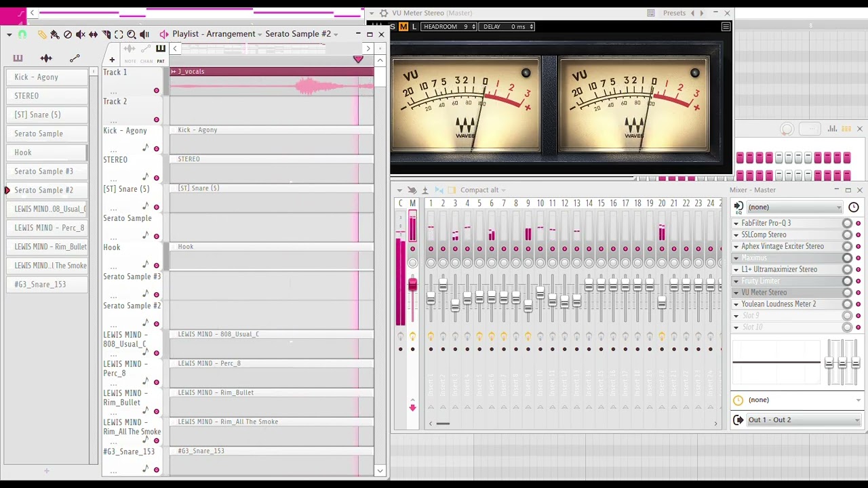Show audio clips with waveform icon in picker
This screenshot has width=868, height=488.
46,58
